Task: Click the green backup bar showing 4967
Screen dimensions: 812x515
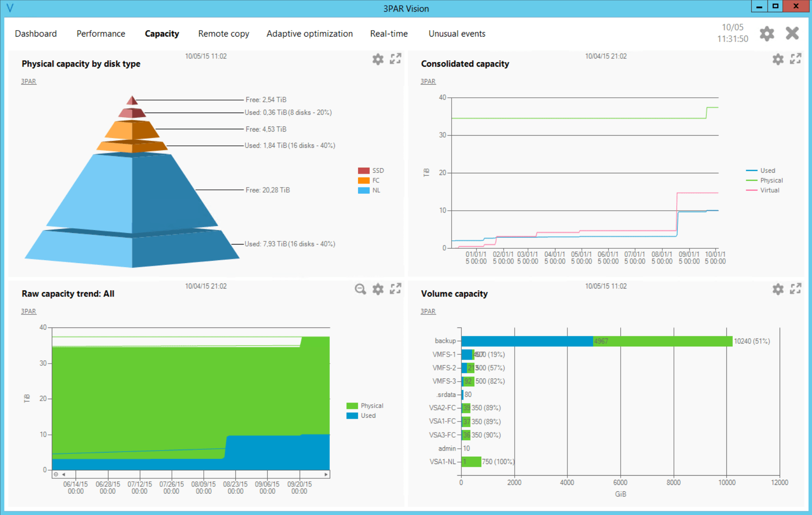Action: [x=663, y=341]
